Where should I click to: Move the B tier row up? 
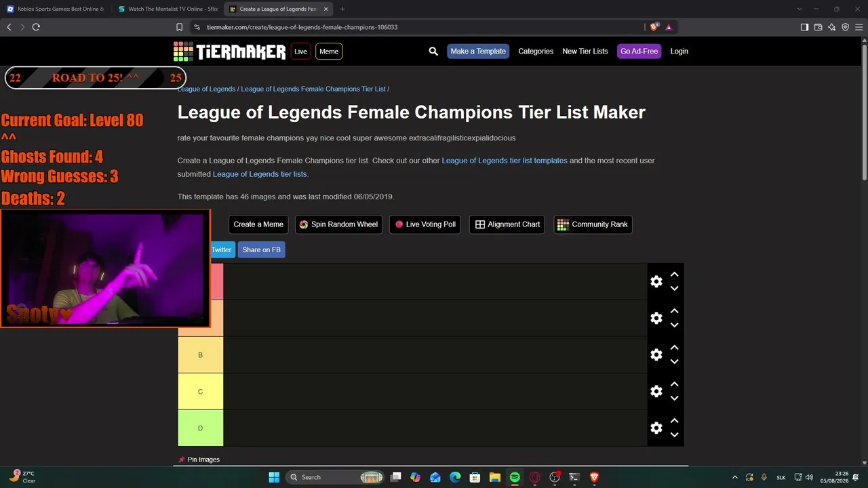coord(675,348)
